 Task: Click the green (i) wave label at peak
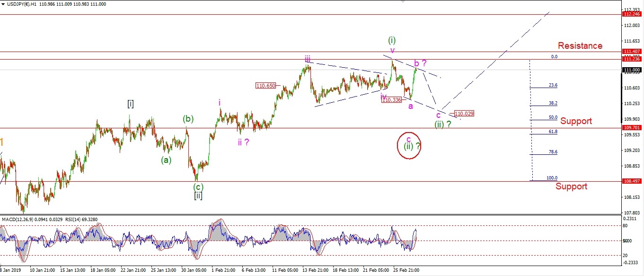click(x=392, y=40)
